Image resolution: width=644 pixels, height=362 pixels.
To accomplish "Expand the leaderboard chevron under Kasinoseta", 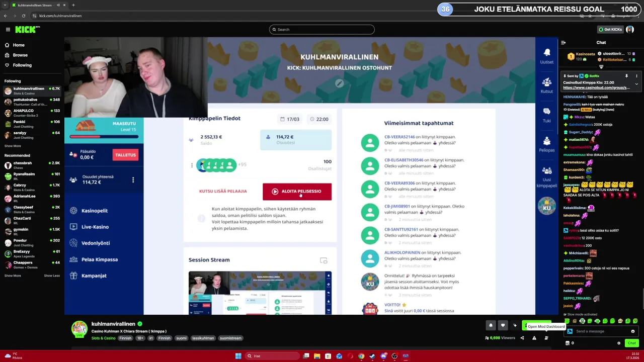I will tap(601, 67).
